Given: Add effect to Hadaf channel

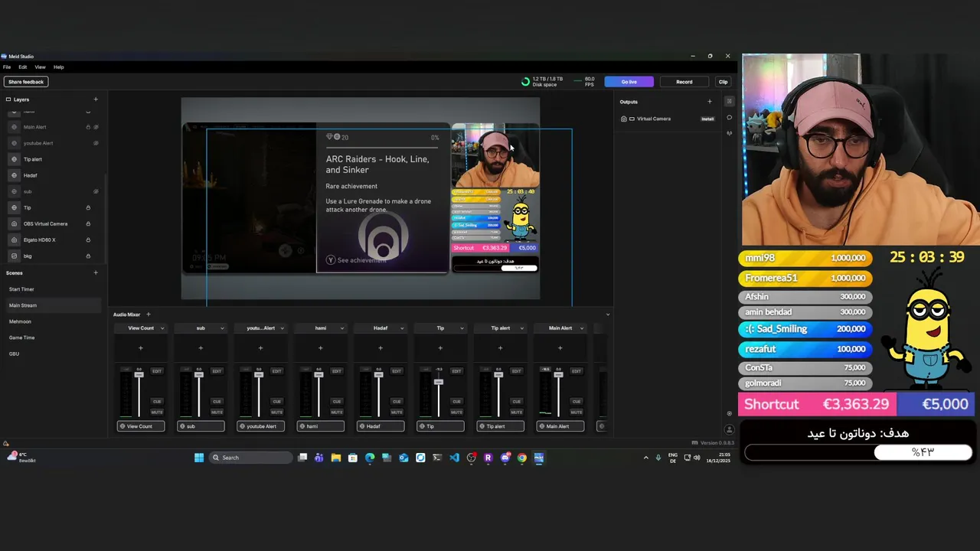Looking at the screenshot, I should tap(380, 348).
